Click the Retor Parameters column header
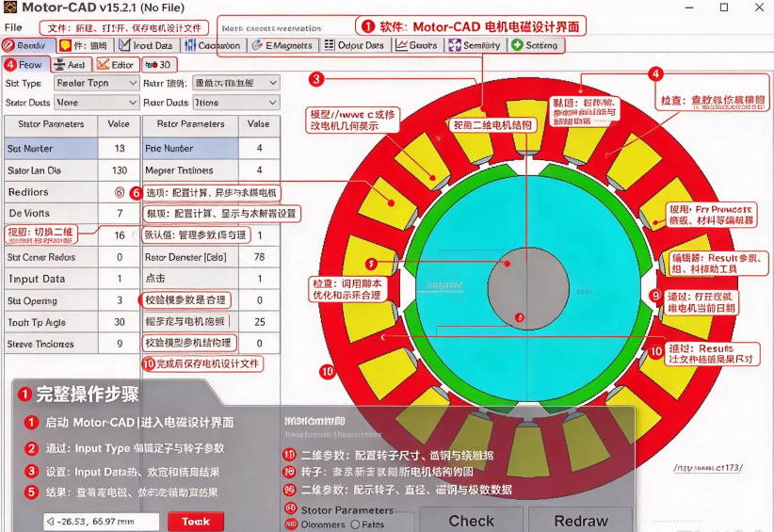774x532 pixels. point(190,124)
